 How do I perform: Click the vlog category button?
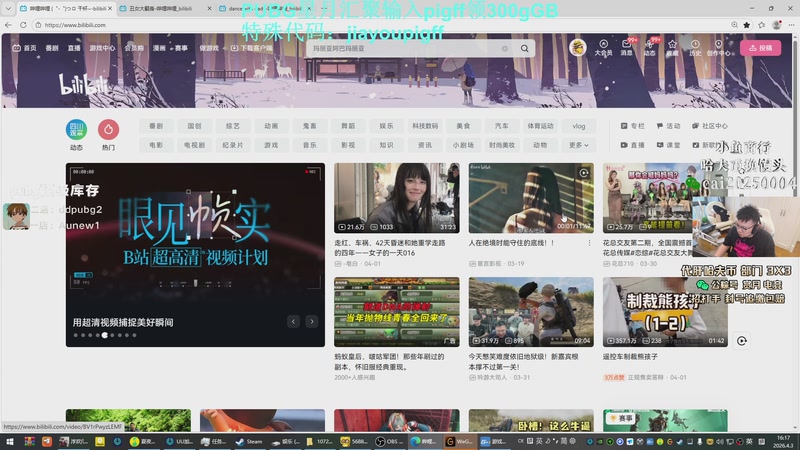579,126
